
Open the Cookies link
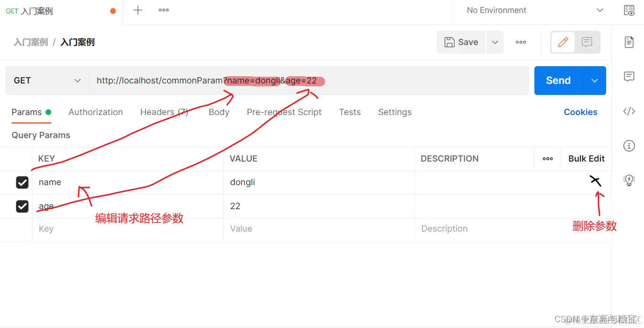click(x=580, y=112)
